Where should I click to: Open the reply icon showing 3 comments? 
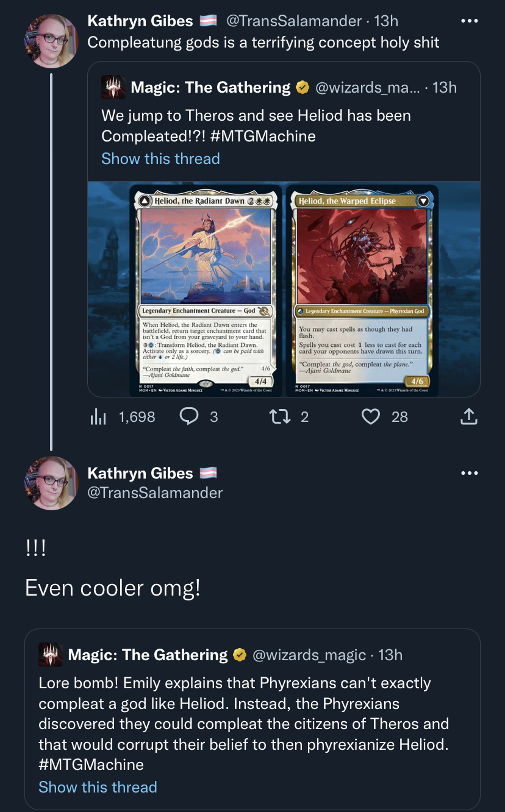point(190,416)
